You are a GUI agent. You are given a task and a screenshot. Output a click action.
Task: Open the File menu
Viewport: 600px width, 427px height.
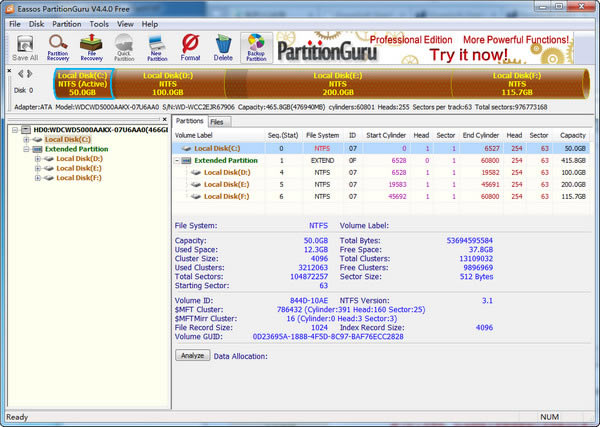pyautogui.click(x=15, y=24)
